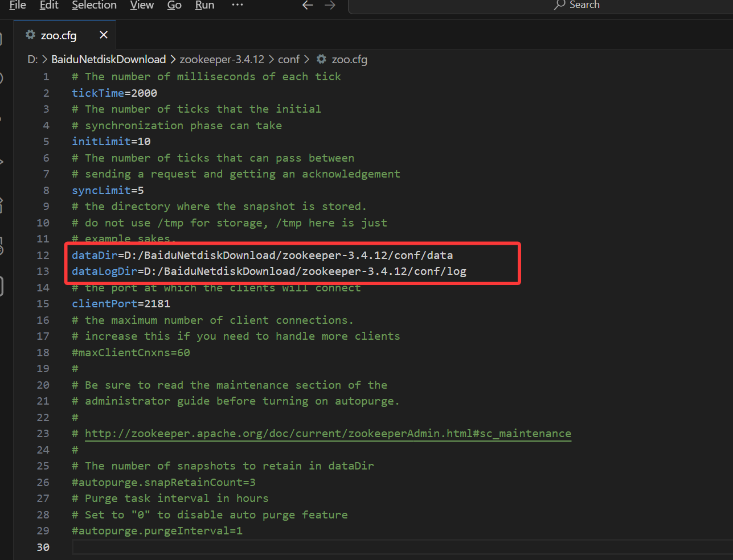Click the Go Back arrow
This screenshot has width=733, height=560.
coord(308,5)
